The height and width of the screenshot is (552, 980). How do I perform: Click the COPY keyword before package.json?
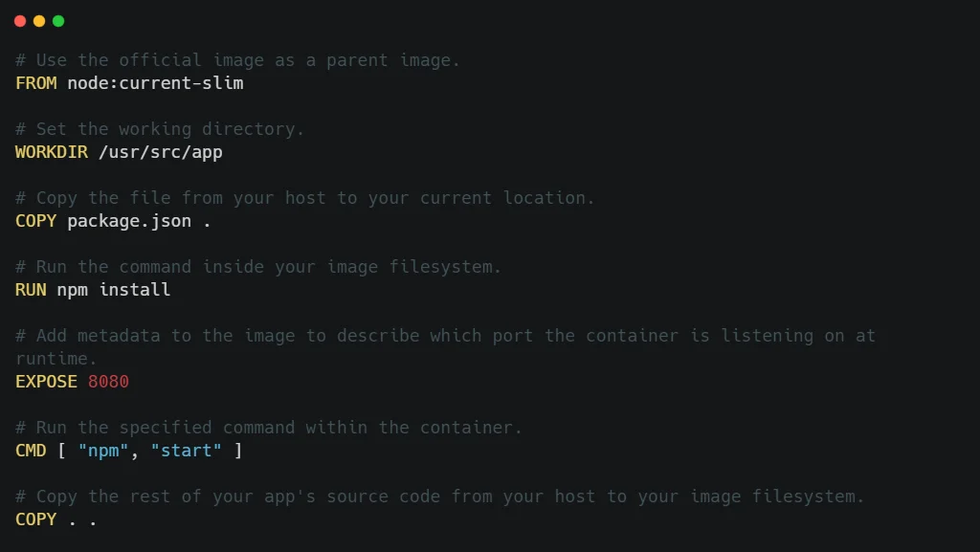tap(36, 221)
